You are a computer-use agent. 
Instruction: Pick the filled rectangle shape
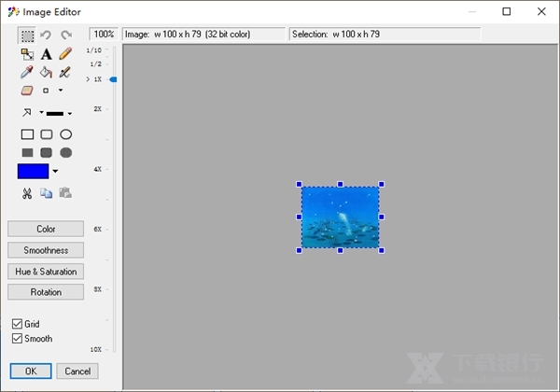27,153
